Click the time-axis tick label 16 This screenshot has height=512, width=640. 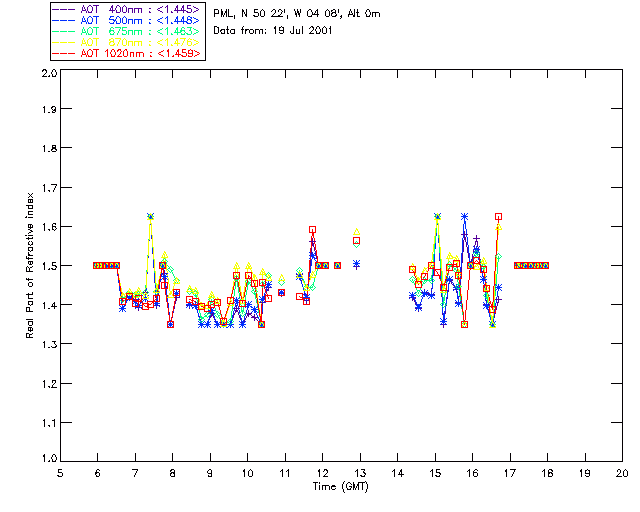click(473, 473)
